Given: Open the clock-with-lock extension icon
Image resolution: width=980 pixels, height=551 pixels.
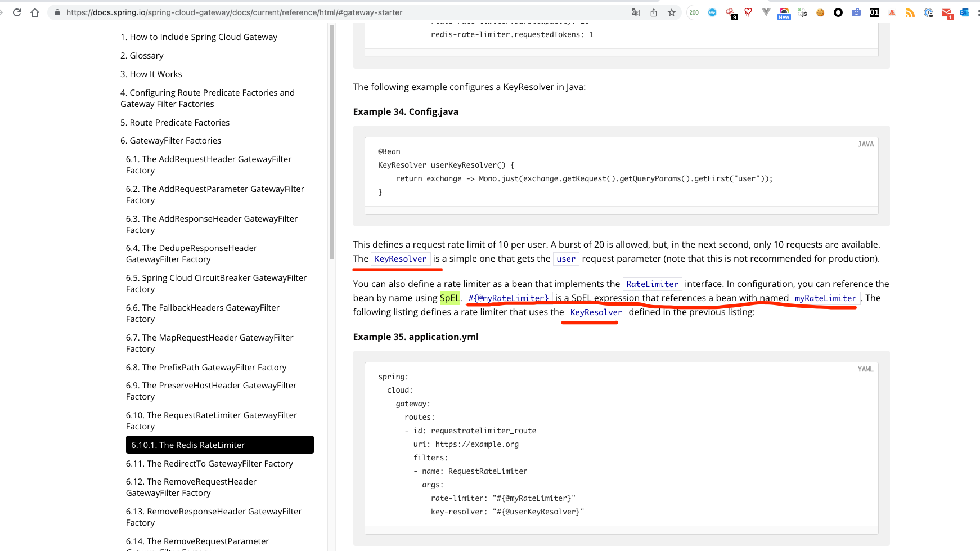Looking at the screenshot, I should [x=928, y=12].
